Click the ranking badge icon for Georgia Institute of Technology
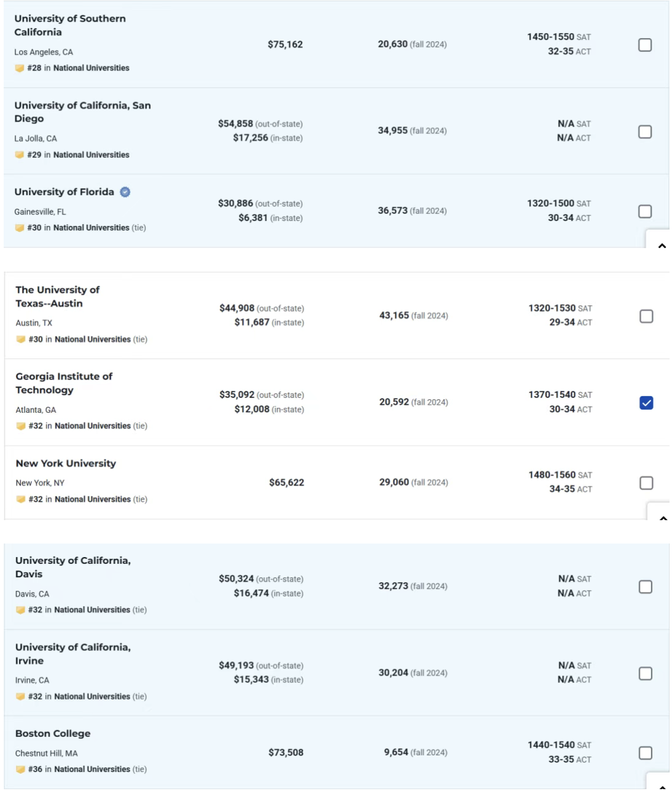The image size is (672, 791). click(x=21, y=426)
